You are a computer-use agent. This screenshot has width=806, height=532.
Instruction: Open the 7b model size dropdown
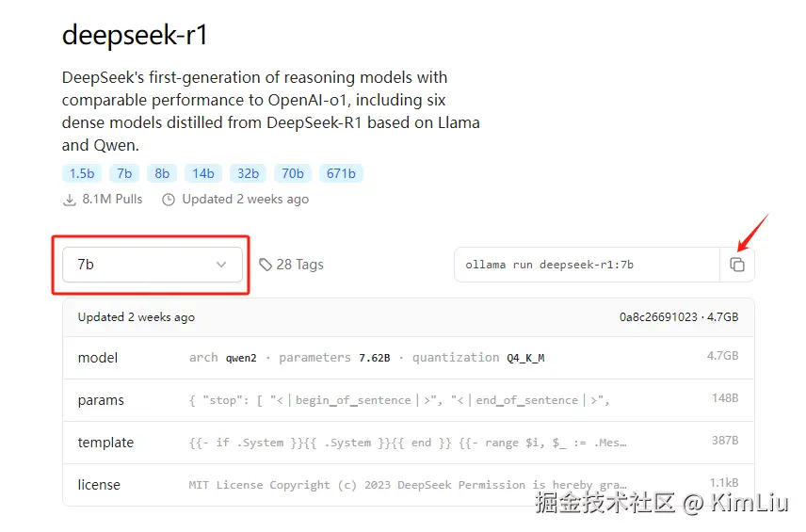(x=153, y=265)
